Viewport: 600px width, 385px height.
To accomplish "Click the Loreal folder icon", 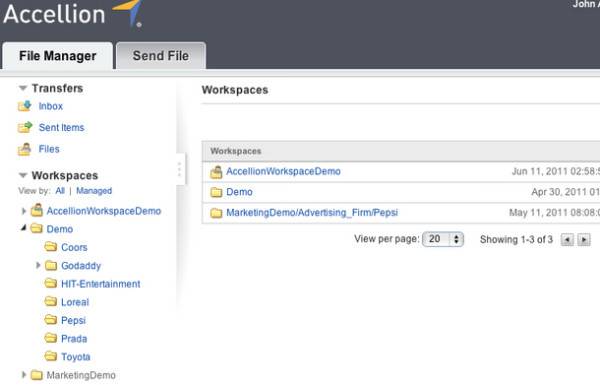I will tap(51, 302).
